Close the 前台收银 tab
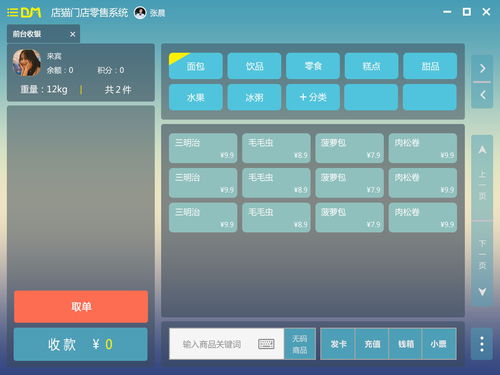Screen dimensions: 500x375 click(x=72, y=34)
